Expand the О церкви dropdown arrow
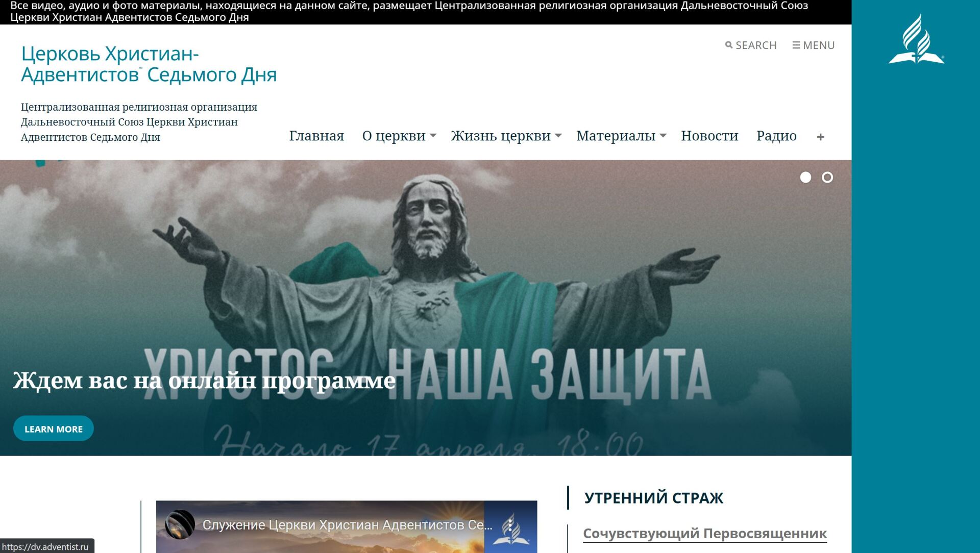 [433, 136]
